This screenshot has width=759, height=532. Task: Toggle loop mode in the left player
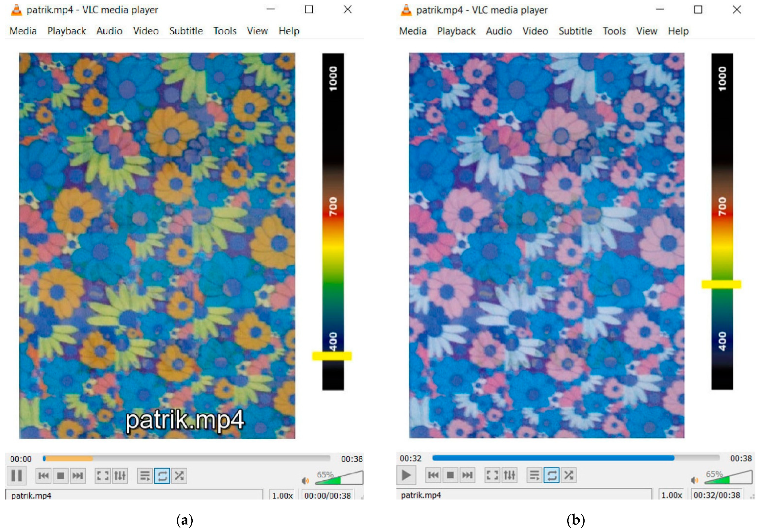click(x=162, y=476)
